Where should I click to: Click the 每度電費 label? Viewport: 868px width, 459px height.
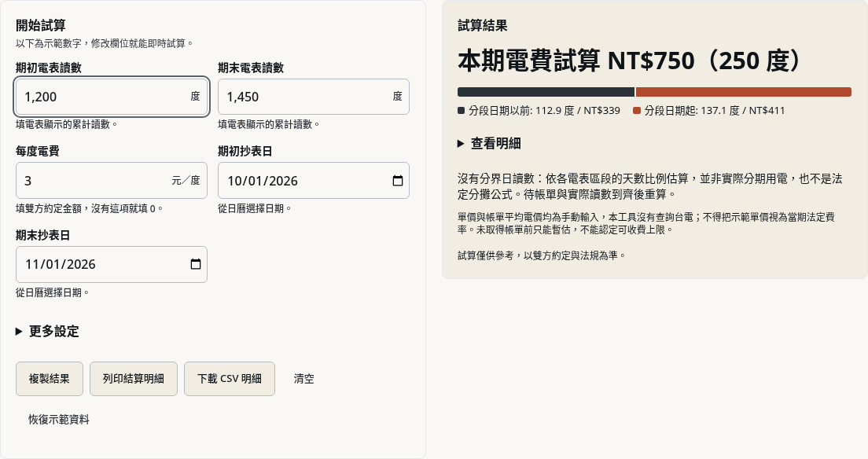tap(38, 151)
